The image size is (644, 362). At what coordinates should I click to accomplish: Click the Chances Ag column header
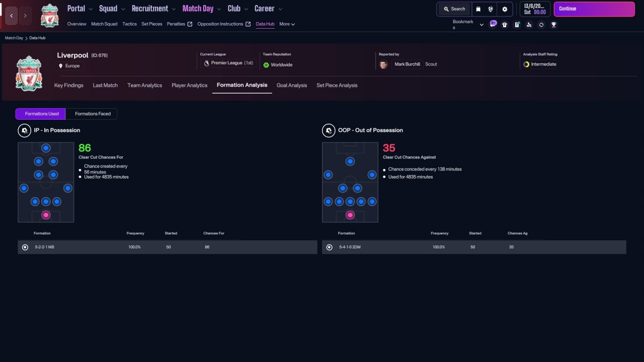click(518, 233)
